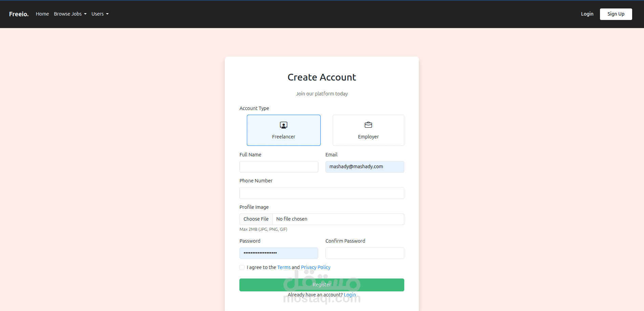Click the Choose File button

click(x=256, y=219)
